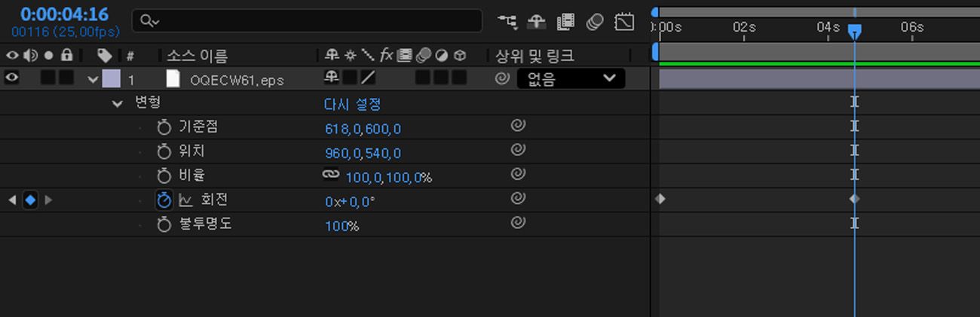Select the 회전 keyframe at 00s

(660, 199)
